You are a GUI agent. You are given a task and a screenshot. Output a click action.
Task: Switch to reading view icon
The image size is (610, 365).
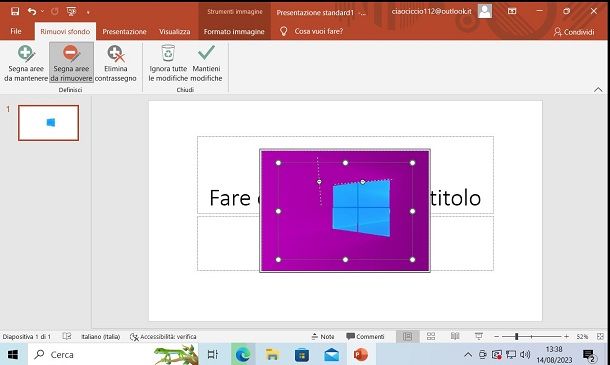(455, 336)
